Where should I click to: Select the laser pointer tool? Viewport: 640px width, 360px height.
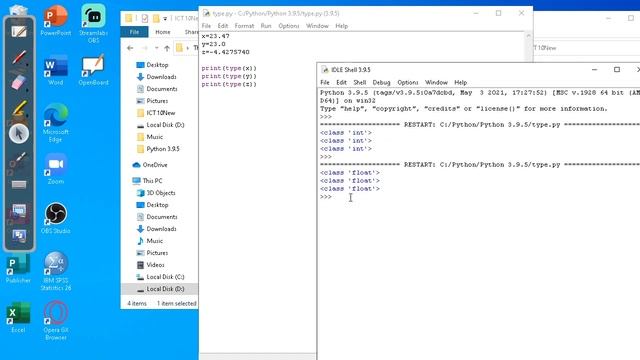pos(19,159)
